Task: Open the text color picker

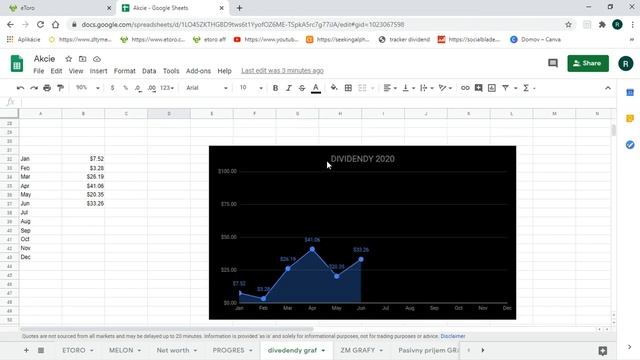Action: [316, 88]
